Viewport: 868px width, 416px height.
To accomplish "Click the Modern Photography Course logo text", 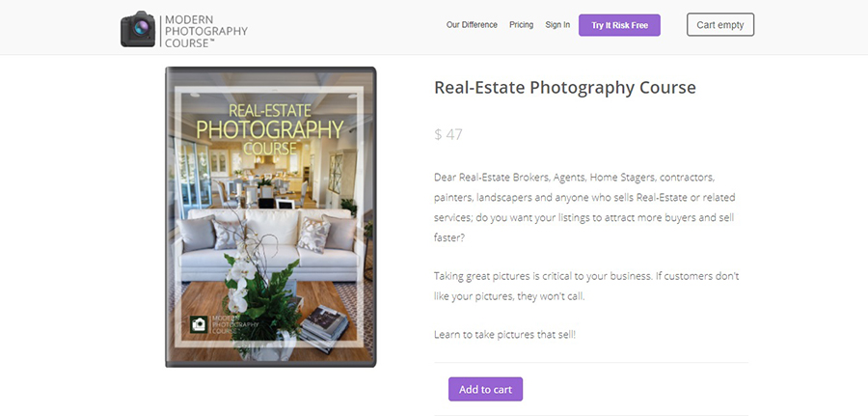I will [206, 31].
